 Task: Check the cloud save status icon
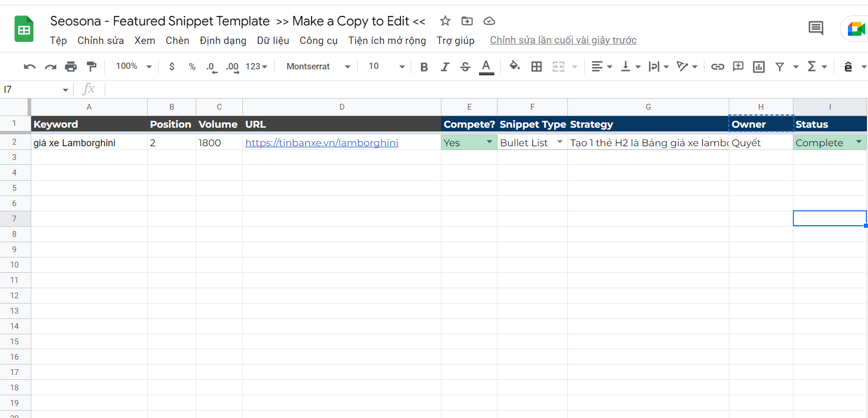(x=490, y=21)
